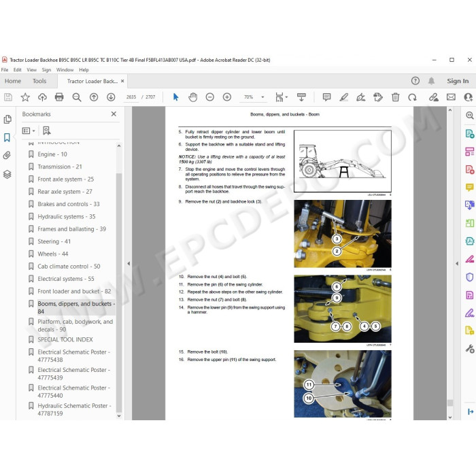
Task: Expand the fit page options dropdown
Action: coord(286,97)
